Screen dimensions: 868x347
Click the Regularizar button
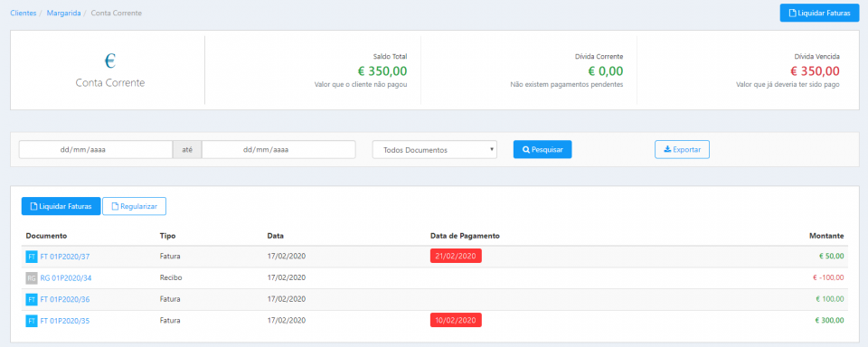(135, 206)
